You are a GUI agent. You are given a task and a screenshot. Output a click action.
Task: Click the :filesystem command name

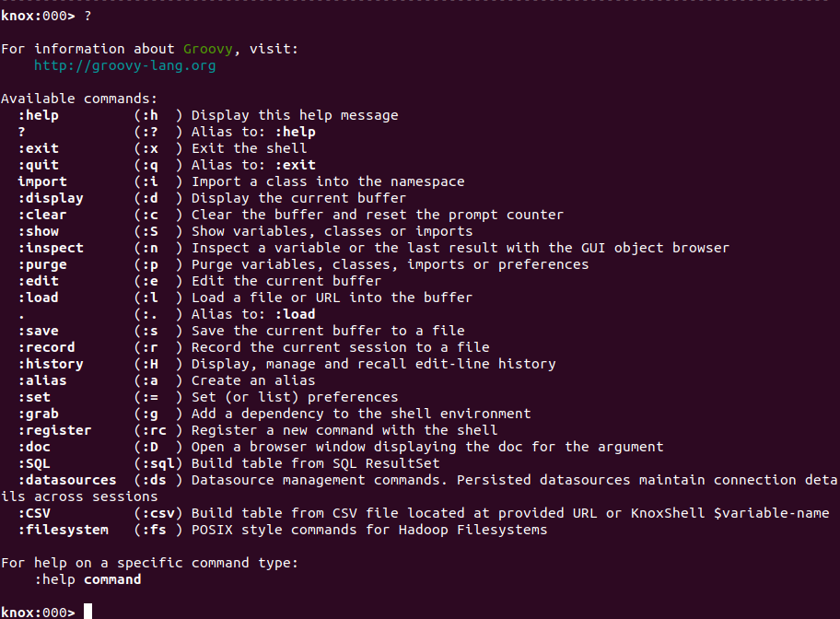pos(63,530)
